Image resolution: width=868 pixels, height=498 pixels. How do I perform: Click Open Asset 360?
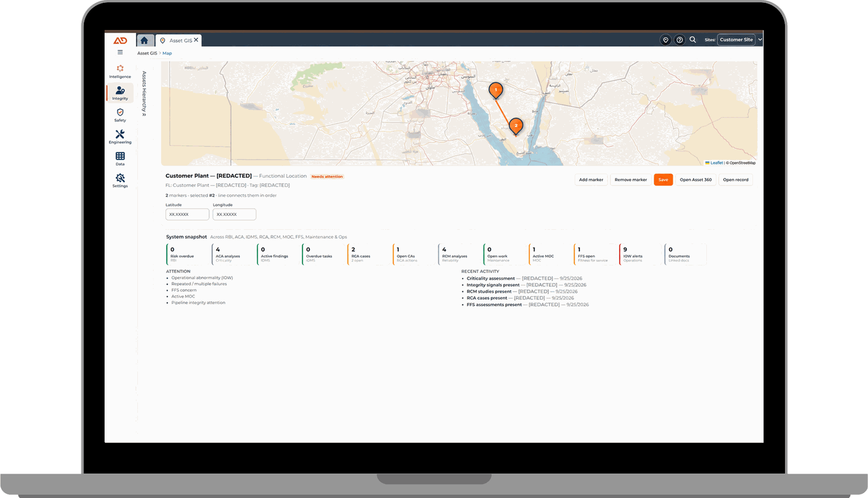click(695, 180)
